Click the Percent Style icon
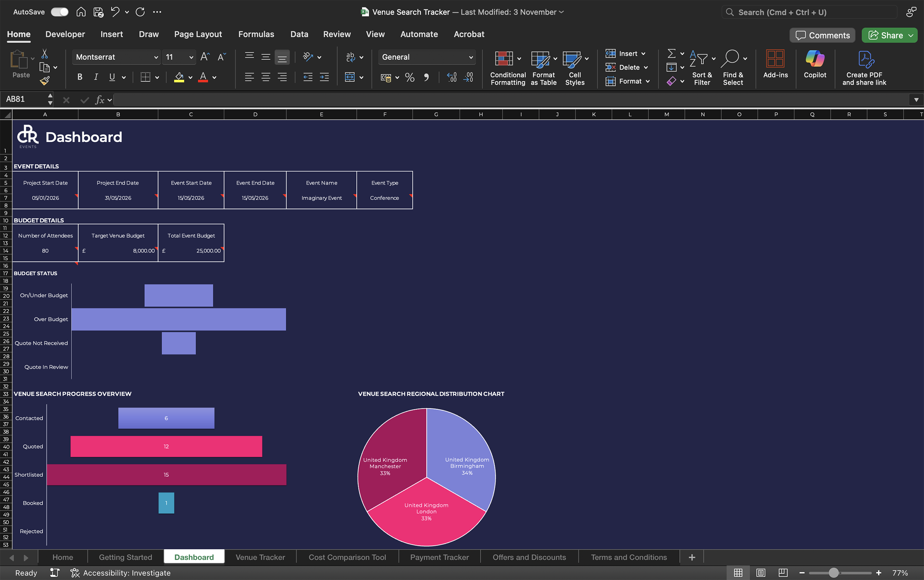Image resolution: width=924 pixels, height=580 pixels. pos(410,78)
